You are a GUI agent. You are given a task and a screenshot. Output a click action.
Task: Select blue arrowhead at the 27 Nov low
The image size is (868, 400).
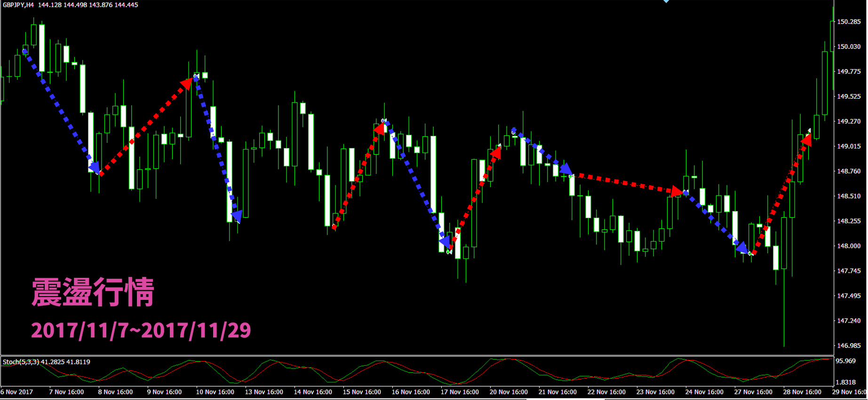pyautogui.click(x=742, y=248)
